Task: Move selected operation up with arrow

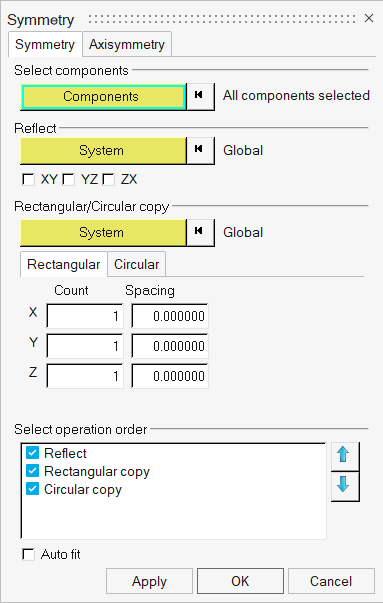Action: [x=345, y=456]
